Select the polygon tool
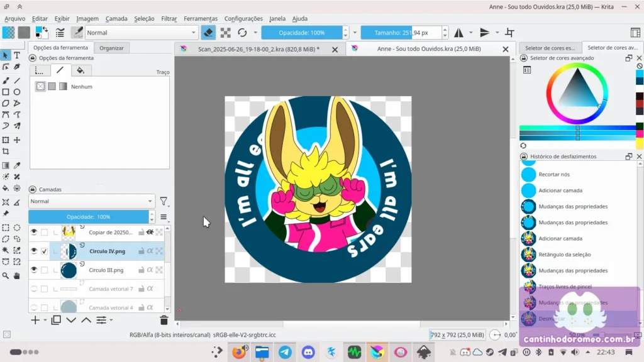 pyautogui.click(x=5, y=103)
